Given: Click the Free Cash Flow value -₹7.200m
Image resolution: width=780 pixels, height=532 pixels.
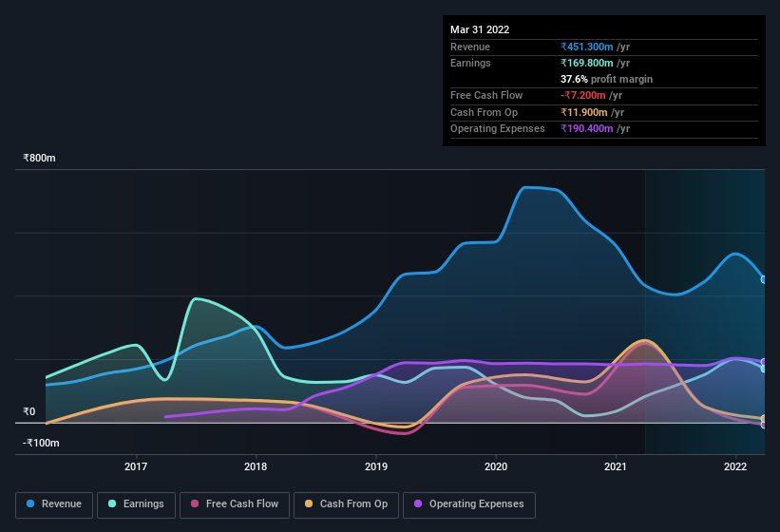Looking at the screenshot, I should click(583, 95).
